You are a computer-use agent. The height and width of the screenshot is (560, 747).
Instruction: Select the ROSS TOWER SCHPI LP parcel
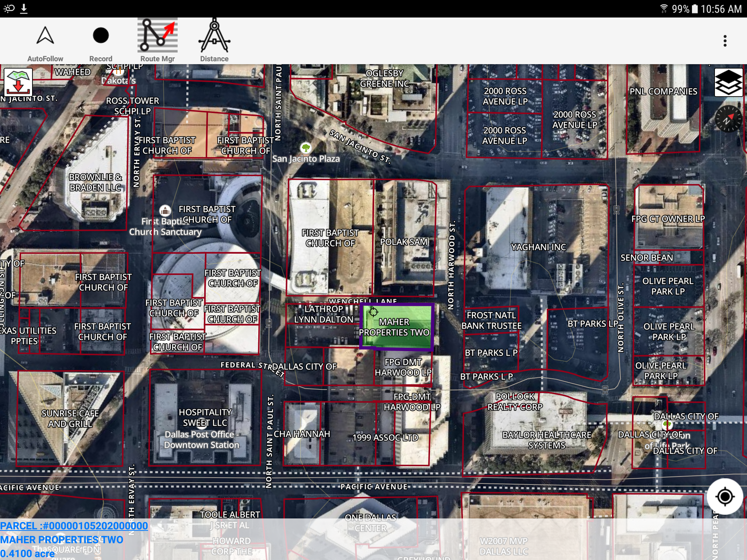(132, 106)
